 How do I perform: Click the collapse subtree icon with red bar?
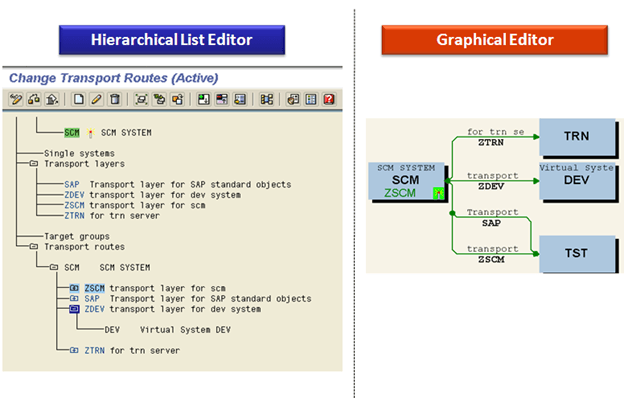tap(222, 100)
